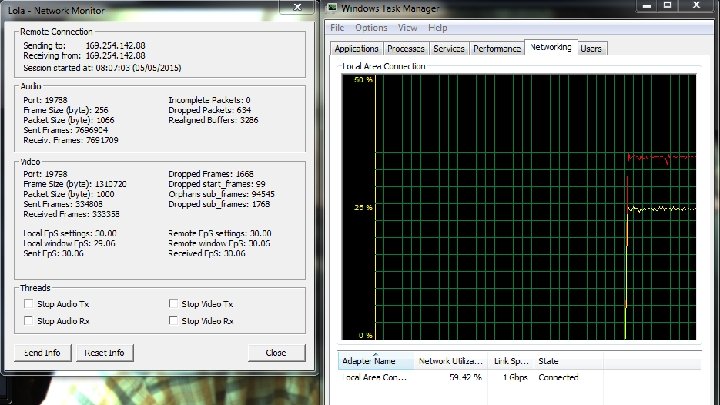Close the Lola Network Monitor window
This screenshot has height=405, width=720.
[x=297, y=7]
